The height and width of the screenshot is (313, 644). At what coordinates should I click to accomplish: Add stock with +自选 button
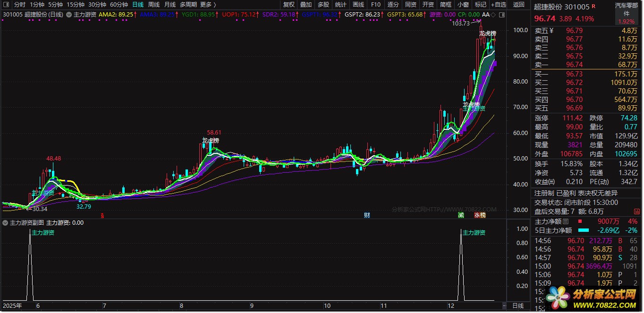point(498,5)
